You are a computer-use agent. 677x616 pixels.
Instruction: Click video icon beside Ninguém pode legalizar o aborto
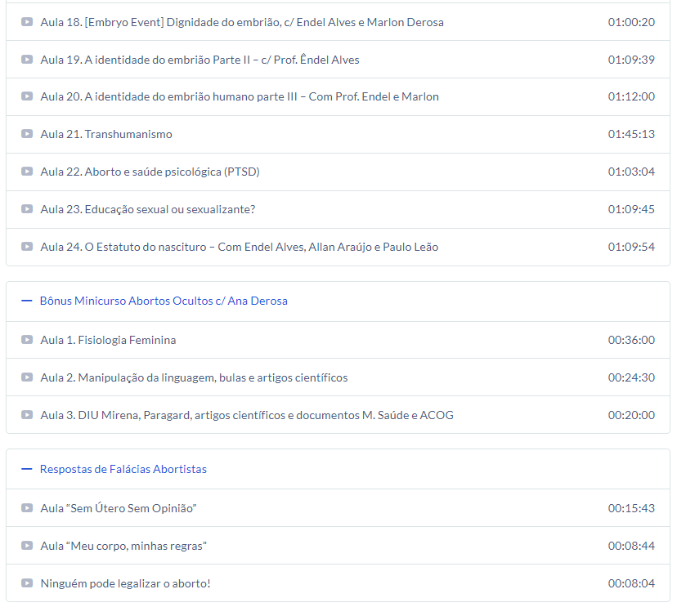tap(27, 583)
